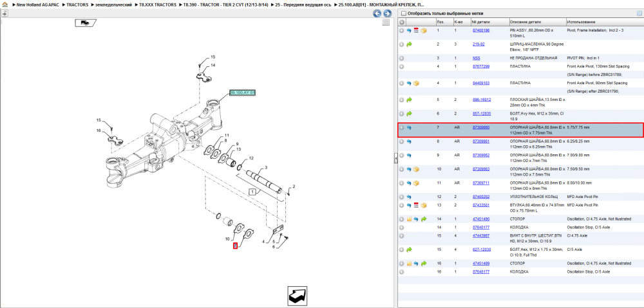
Task: Click the blue arrow icon in the 47451489 row
Action: (x=416, y=263)
